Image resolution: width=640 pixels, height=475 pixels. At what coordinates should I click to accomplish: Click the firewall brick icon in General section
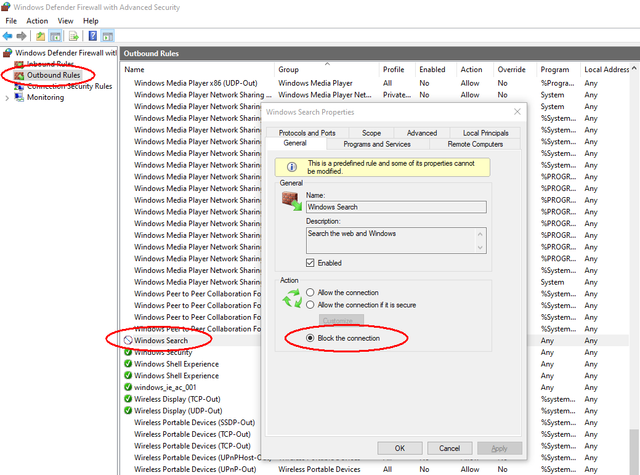[291, 202]
